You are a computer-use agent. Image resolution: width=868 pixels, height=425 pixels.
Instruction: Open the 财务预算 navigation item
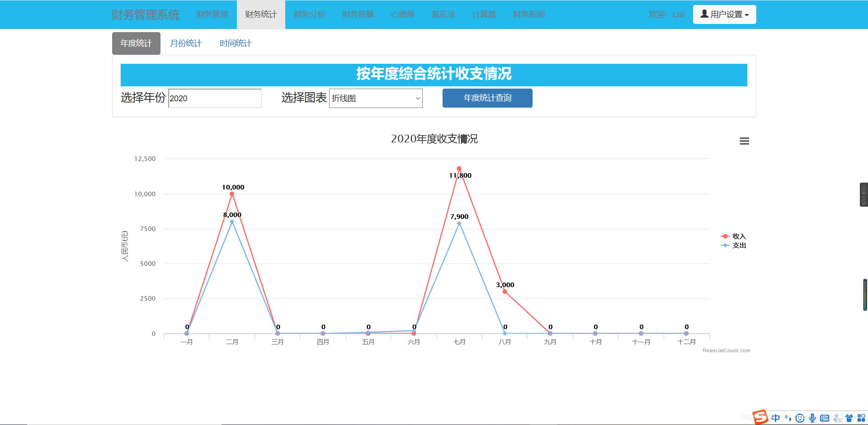(358, 14)
